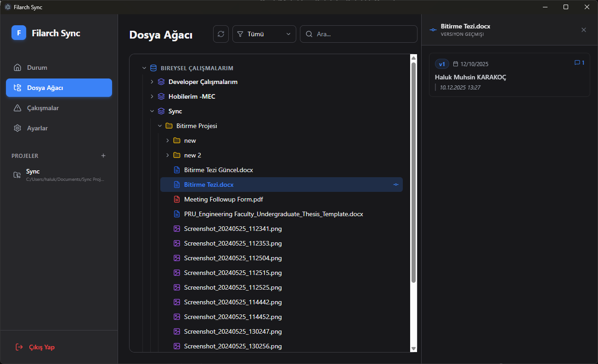Expand Developer Çalışmalarım
The width and height of the screenshot is (598, 364).
[x=152, y=82]
